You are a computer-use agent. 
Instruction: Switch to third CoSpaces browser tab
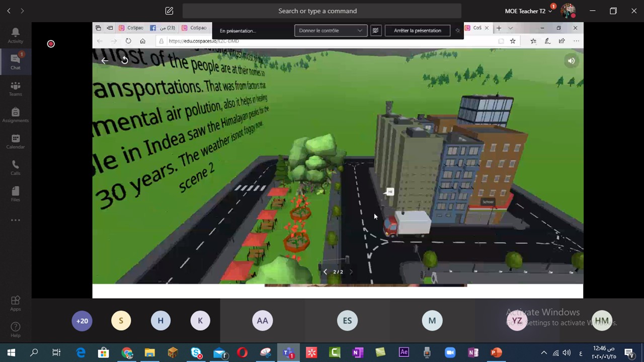(x=194, y=28)
